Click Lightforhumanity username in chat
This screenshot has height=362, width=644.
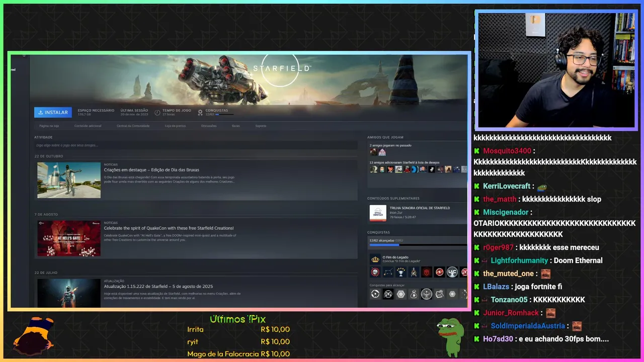pos(519,260)
